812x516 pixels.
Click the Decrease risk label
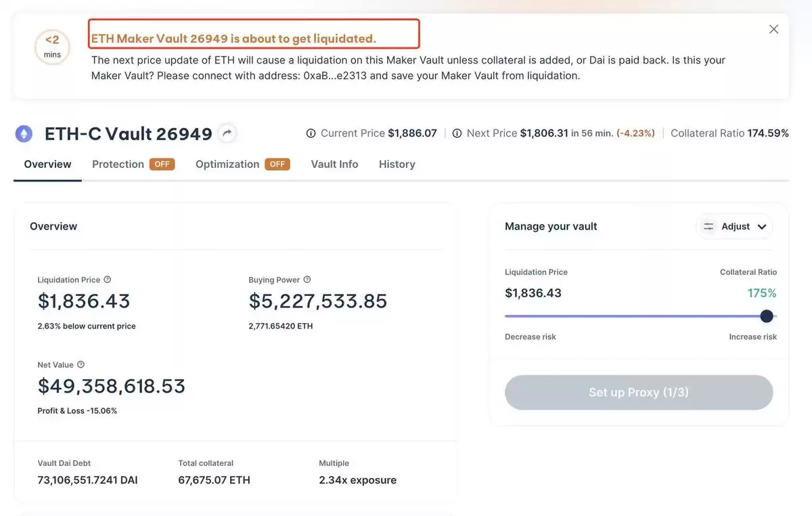[531, 337]
